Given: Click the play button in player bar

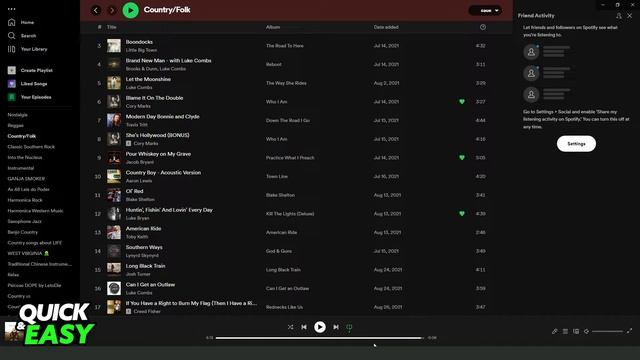Looking at the screenshot, I should pyautogui.click(x=320, y=327).
